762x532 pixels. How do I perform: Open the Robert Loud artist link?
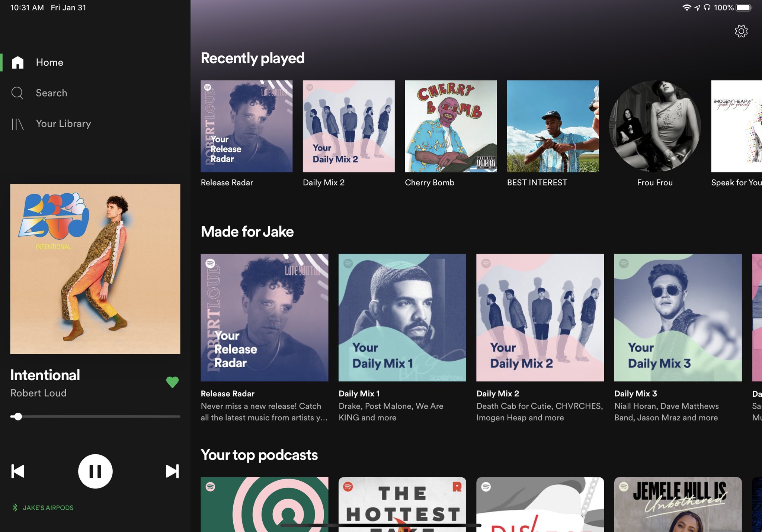pos(38,393)
